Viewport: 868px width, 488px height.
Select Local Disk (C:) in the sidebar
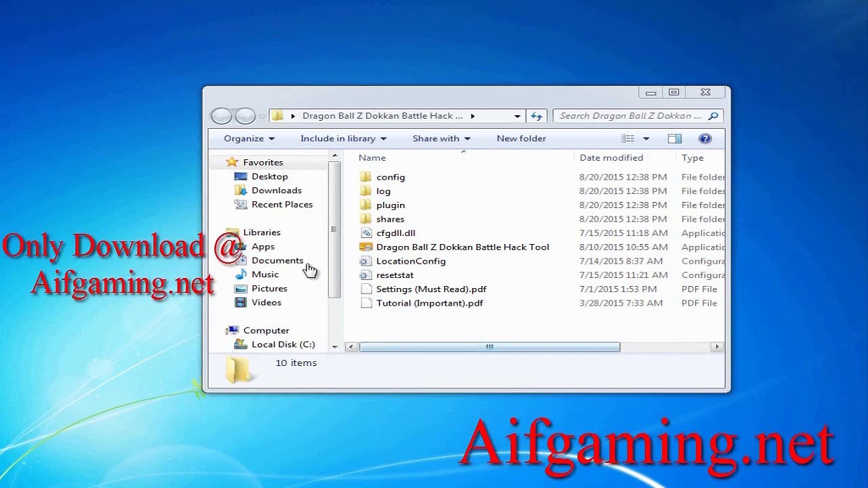coord(283,344)
